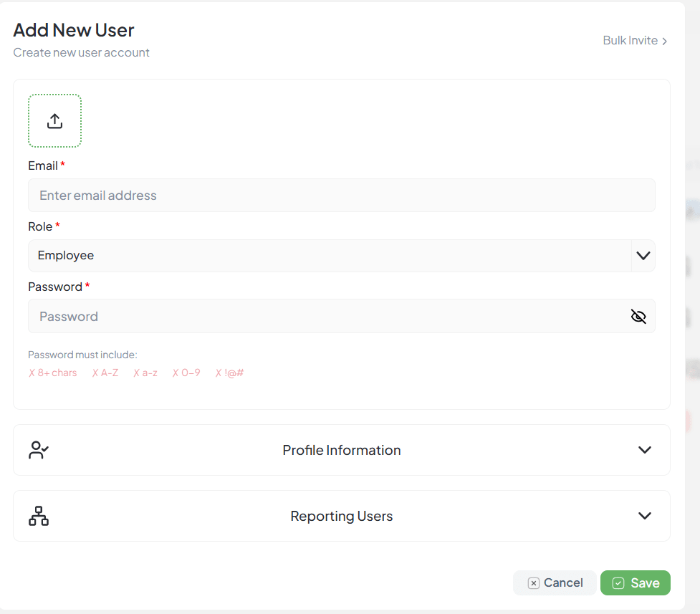
Task: Select the Employee value in the Role field
Action: point(66,256)
